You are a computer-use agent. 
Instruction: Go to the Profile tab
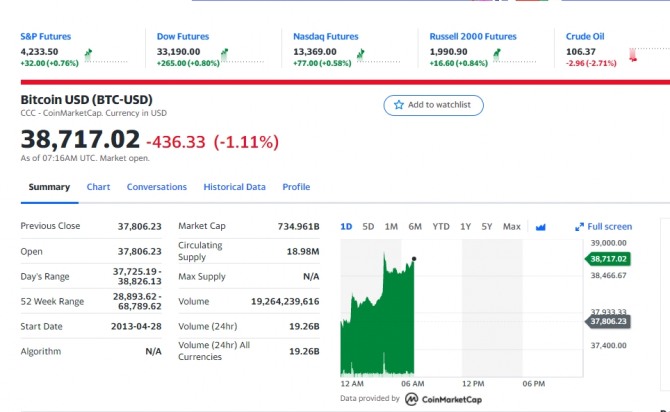[296, 187]
